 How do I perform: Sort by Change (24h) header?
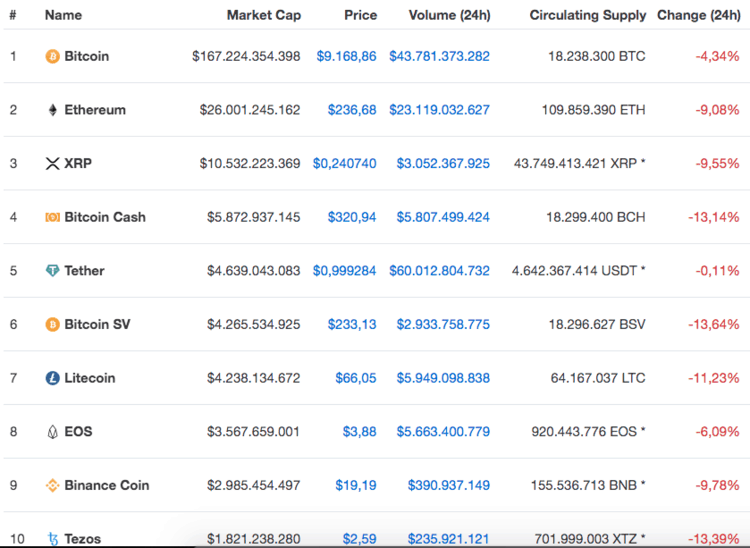(699, 15)
